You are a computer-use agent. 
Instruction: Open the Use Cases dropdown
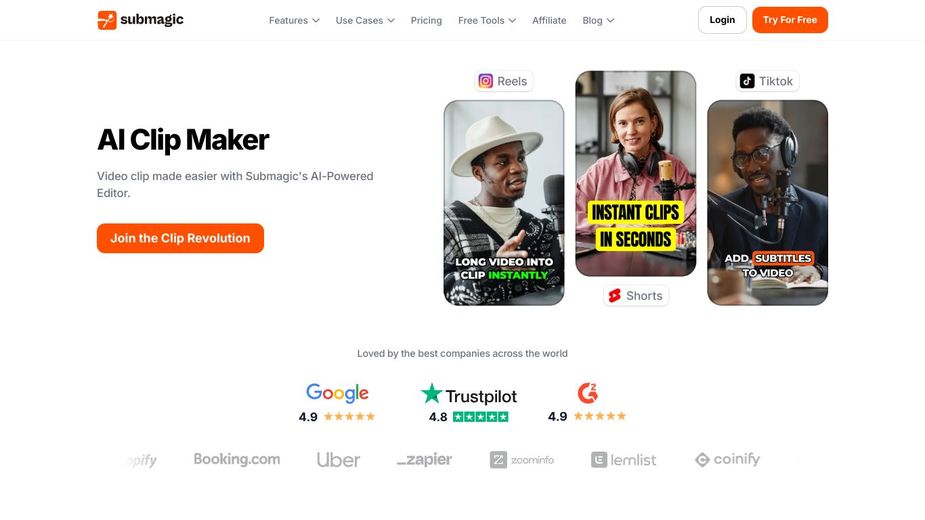pyautogui.click(x=365, y=20)
